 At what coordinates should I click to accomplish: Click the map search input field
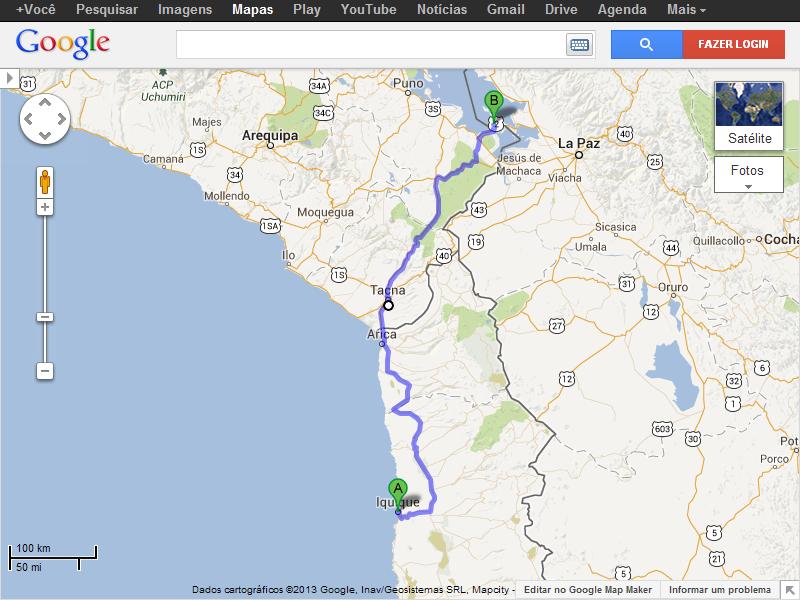371,44
